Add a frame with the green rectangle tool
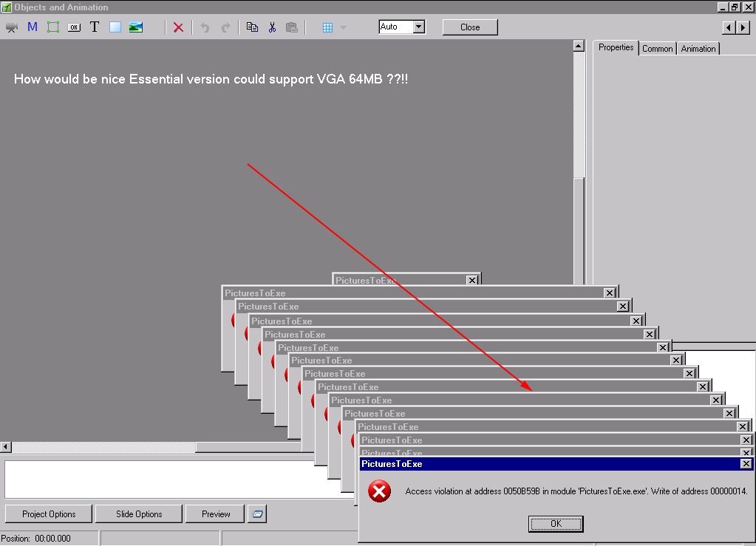The image size is (756, 546). click(53, 27)
